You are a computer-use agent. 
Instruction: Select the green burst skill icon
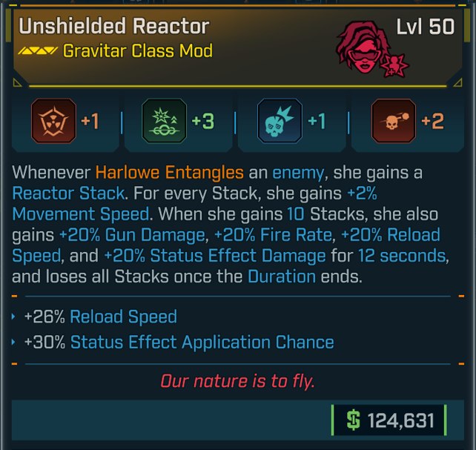tap(162, 121)
